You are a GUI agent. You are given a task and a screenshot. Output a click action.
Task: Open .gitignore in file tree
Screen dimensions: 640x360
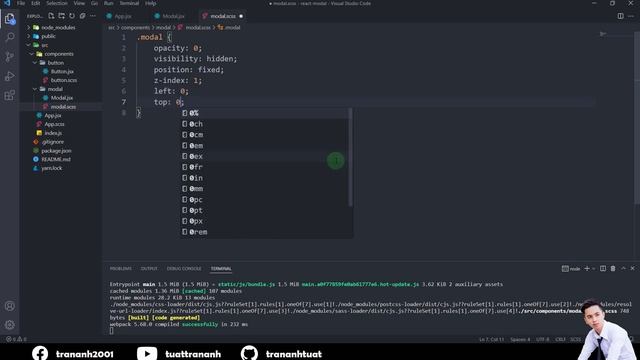pos(52,142)
